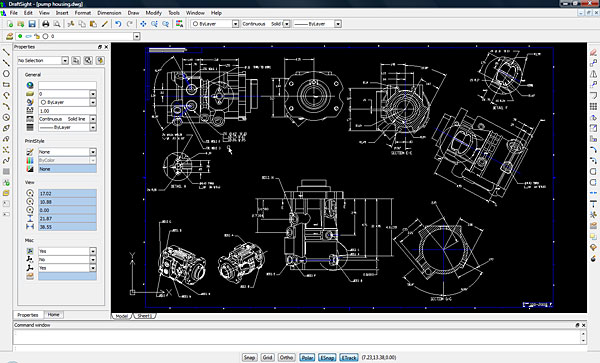Select the Line tool in left toolbar
The width and height of the screenshot is (600, 363).
click(x=6, y=52)
